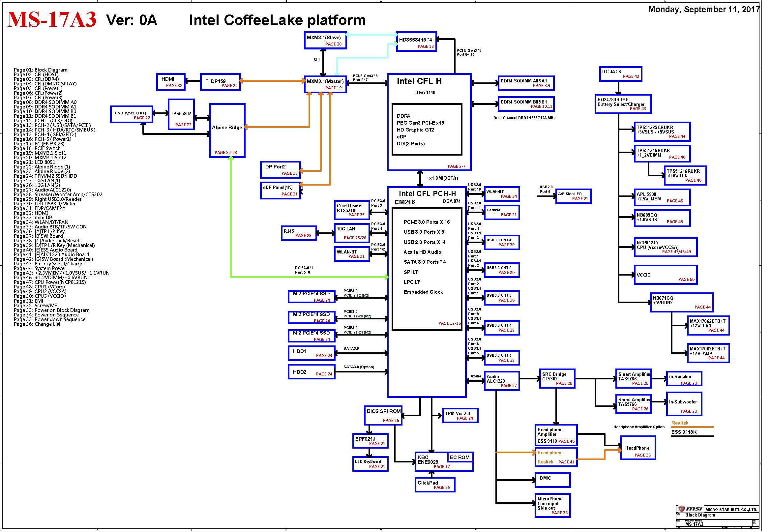Click index entry "Page 17: EC (ENE9028)"
This screenshot has width=771, height=532.
click(39, 144)
